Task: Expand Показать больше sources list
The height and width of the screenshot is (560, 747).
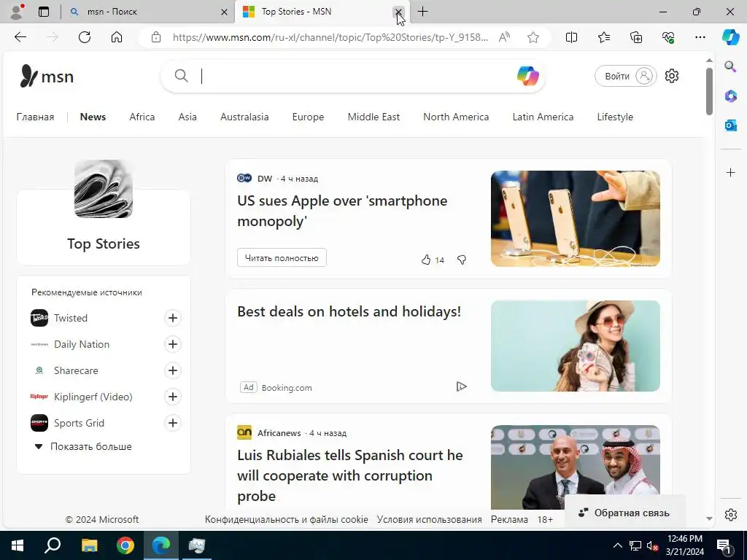Action: [x=83, y=446]
